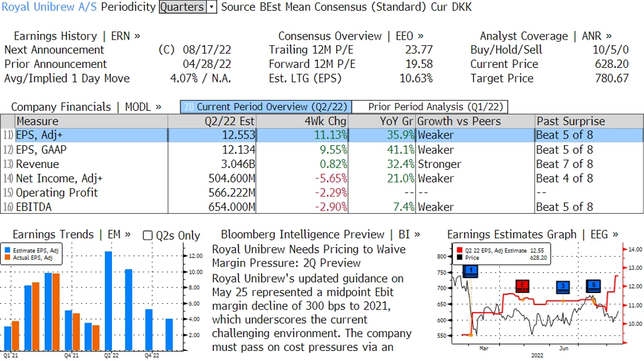Image resolution: width=644 pixels, height=361 pixels.
Task: Click the Next Announcement date 08/17/22
Action: (207, 50)
